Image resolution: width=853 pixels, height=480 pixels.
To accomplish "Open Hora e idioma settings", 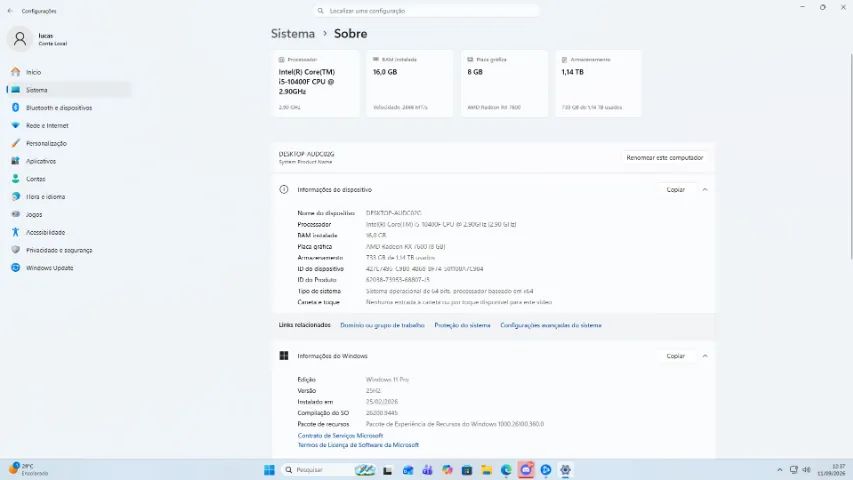I will (x=68, y=196).
